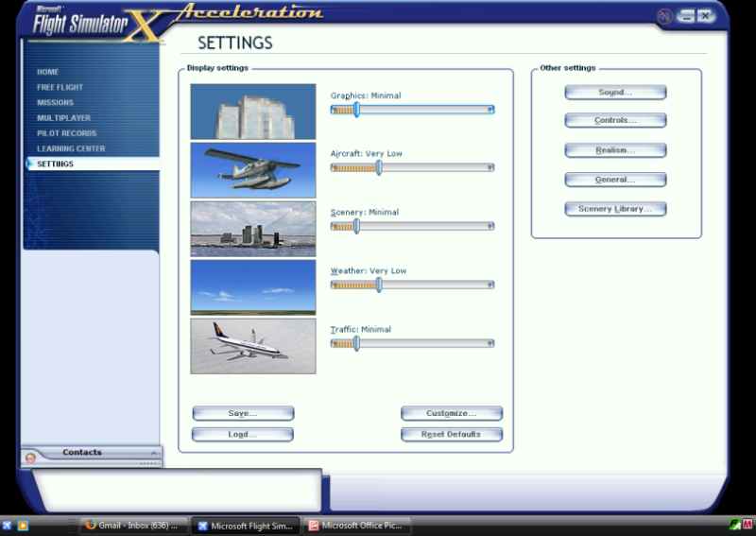Click the Aircraft floatplane preview image
756x536 pixels.
pyautogui.click(x=252, y=170)
